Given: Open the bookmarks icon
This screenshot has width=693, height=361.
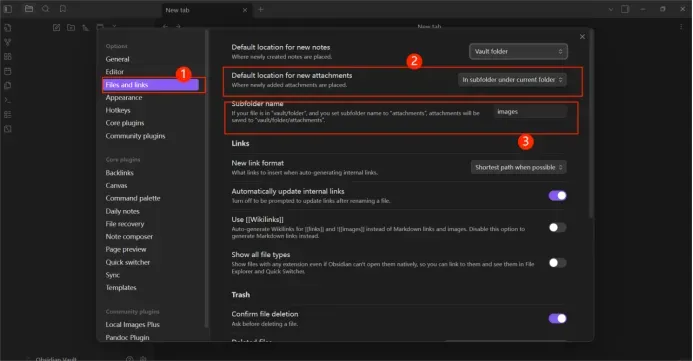Looking at the screenshot, I should [x=63, y=9].
